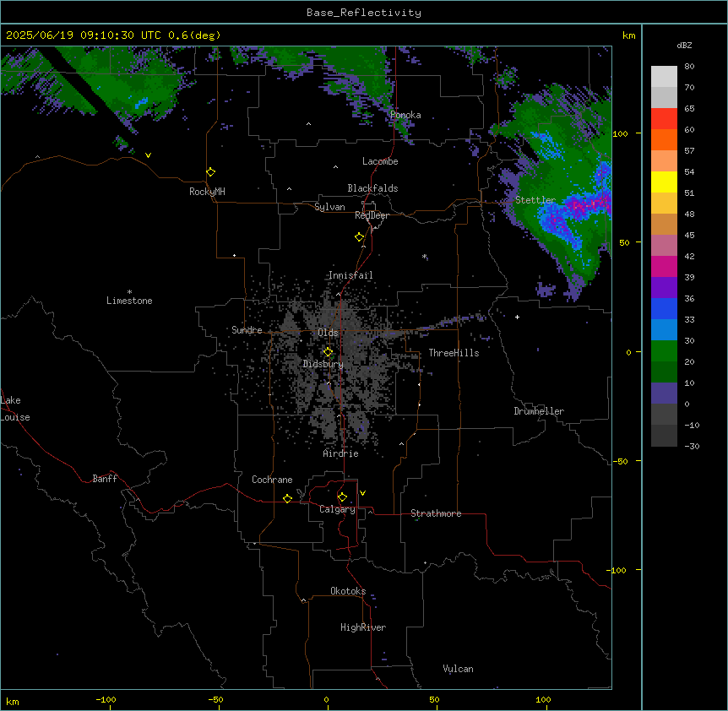Click the dBZ legend heading
The width and height of the screenshot is (728, 711).
tap(684, 46)
